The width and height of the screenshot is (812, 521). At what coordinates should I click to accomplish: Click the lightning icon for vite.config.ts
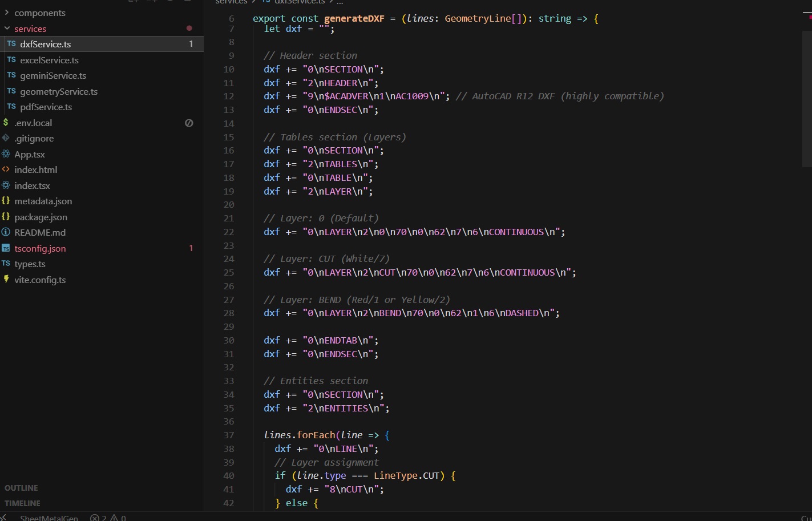[x=6, y=280]
